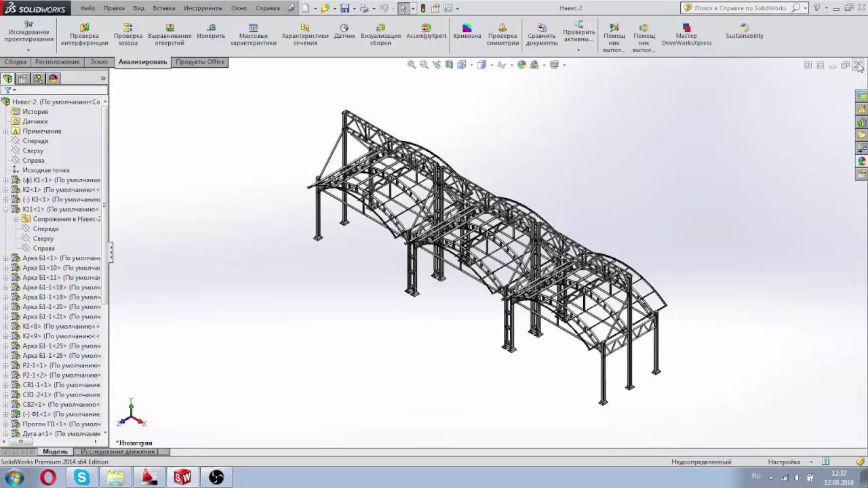Collapse К11<1> tree node
868x488 pixels.
tap(5, 209)
